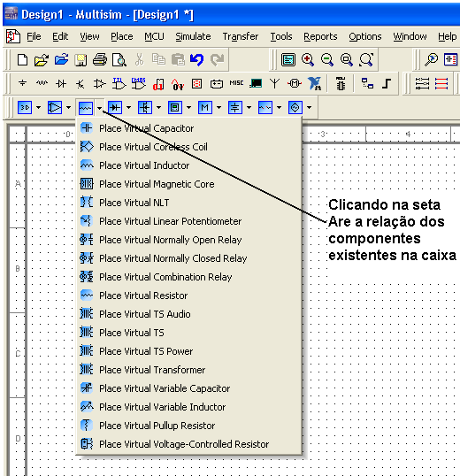Screen dimensions: 460x476
Task: Click the basic components dropdown arrow
Action: click(100, 107)
